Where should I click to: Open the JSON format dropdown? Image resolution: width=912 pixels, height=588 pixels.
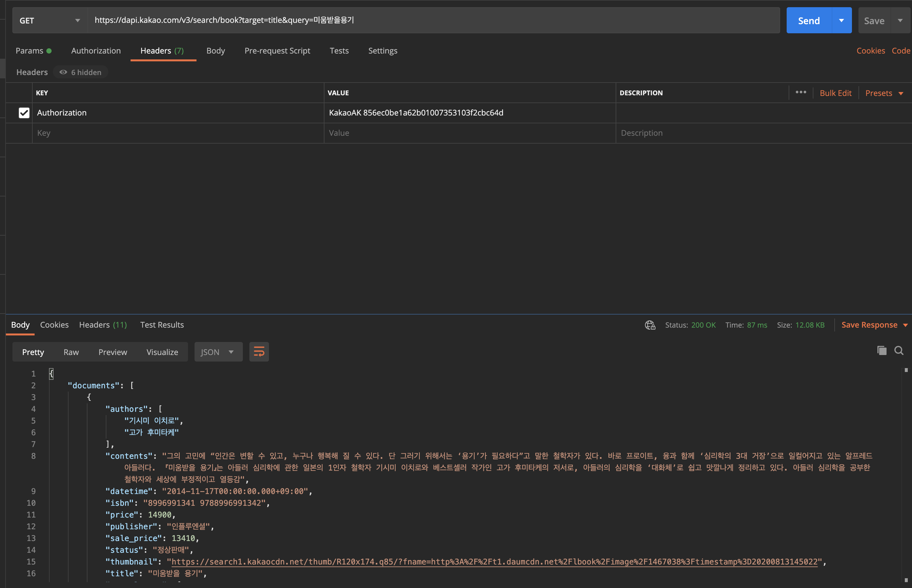pyautogui.click(x=218, y=352)
